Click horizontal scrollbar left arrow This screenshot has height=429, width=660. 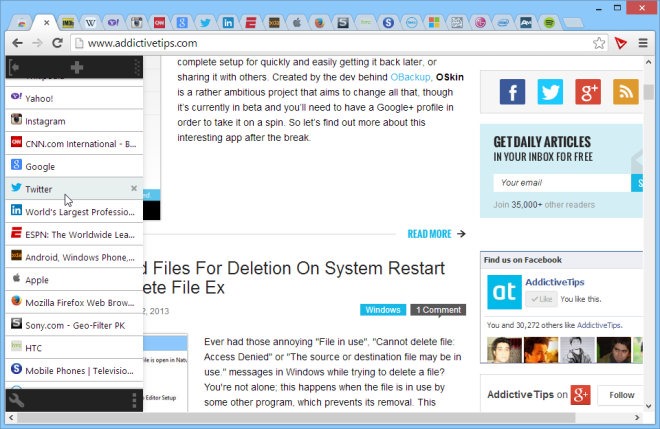coord(11,417)
